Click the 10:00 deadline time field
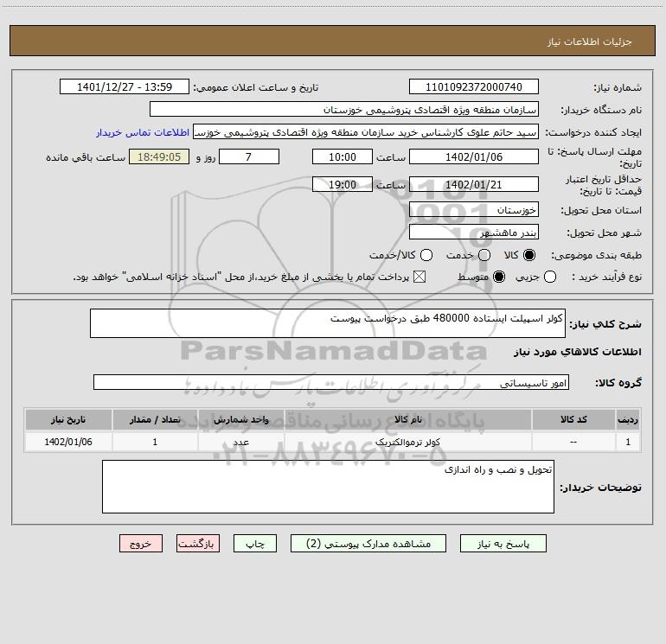Screen dimensions: 666x644 [343, 156]
